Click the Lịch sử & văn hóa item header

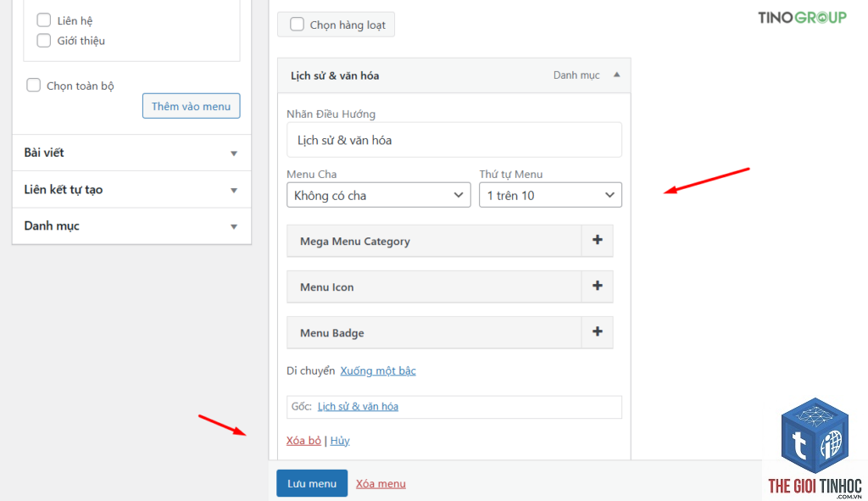tap(454, 75)
